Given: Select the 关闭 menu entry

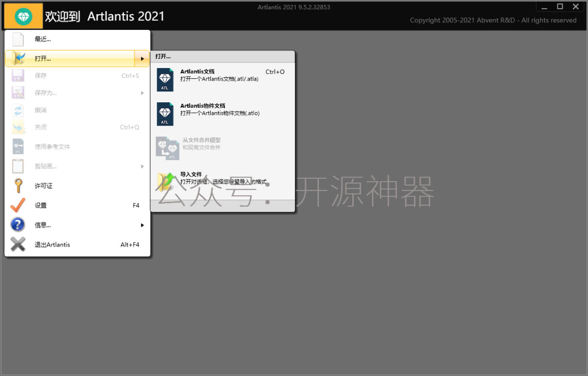Looking at the screenshot, I should pos(77,127).
